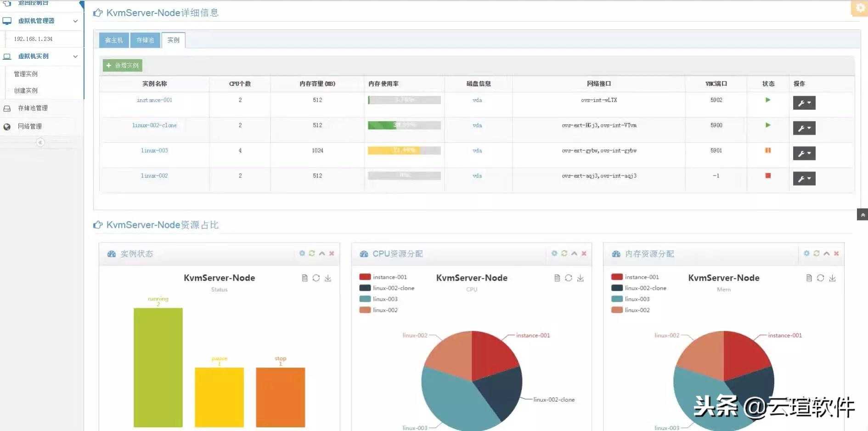The width and height of the screenshot is (868, 431).
Task: Toggle linux-002-clone in the Mem chart legend
Action: coord(639,288)
